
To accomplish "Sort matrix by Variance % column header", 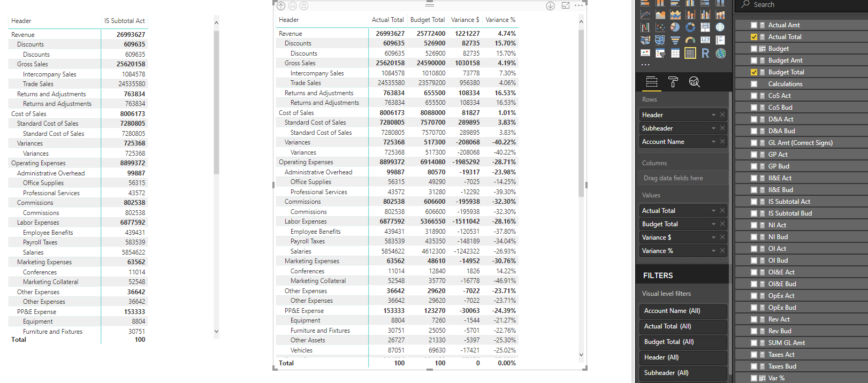I will [x=500, y=20].
